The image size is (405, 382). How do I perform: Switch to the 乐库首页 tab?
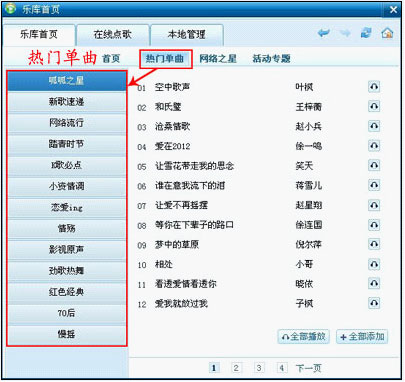(39, 34)
